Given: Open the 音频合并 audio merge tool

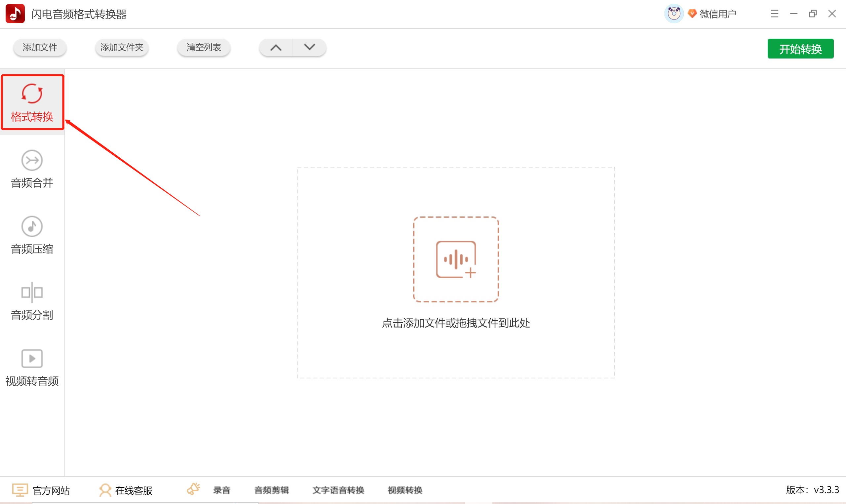Looking at the screenshot, I should (x=32, y=170).
